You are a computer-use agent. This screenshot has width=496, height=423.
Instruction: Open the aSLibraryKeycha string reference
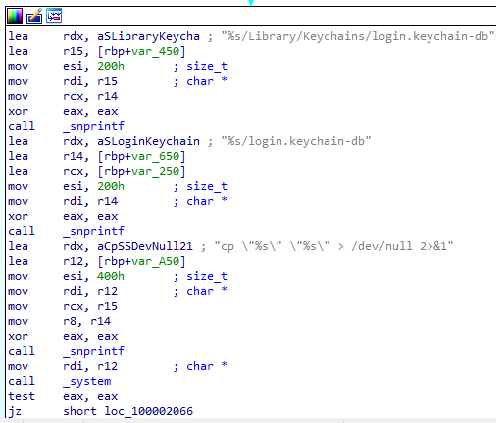(x=148, y=36)
